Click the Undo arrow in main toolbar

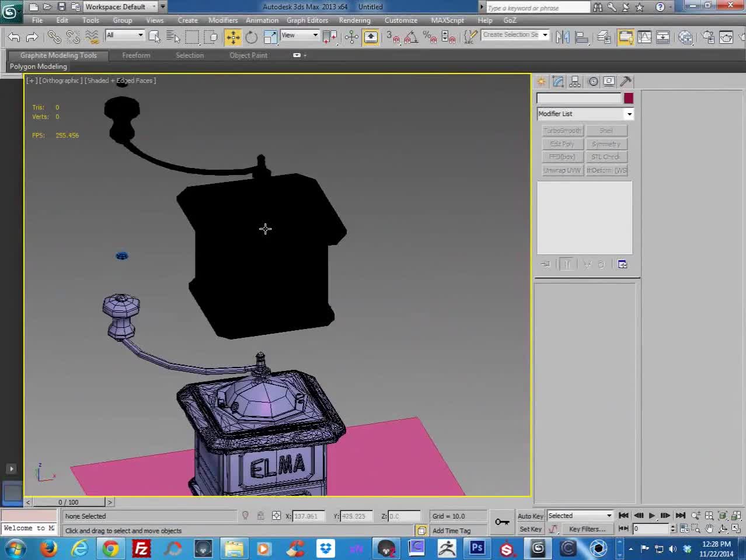(14, 37)
